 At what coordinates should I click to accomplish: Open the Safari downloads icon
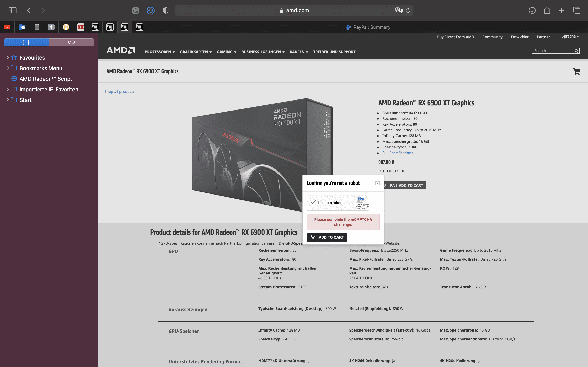pos(532,10)
